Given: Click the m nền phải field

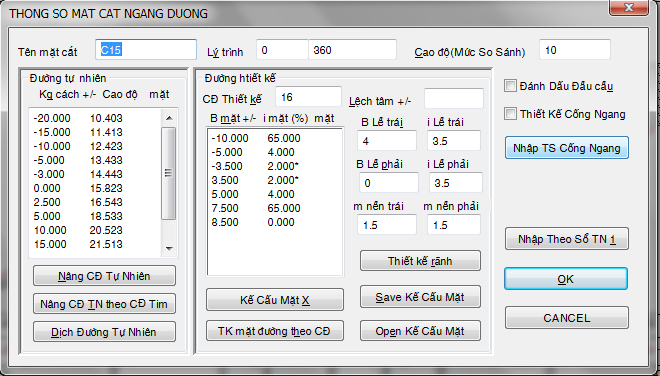Looking at the screenshot, I should click(x=454, y=224).
